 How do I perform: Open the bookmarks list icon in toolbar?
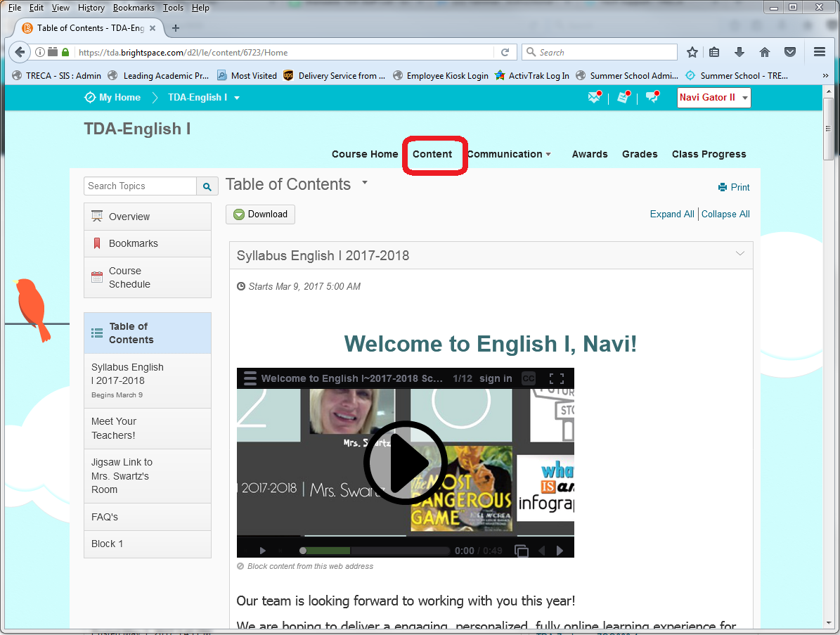[714, 52]
